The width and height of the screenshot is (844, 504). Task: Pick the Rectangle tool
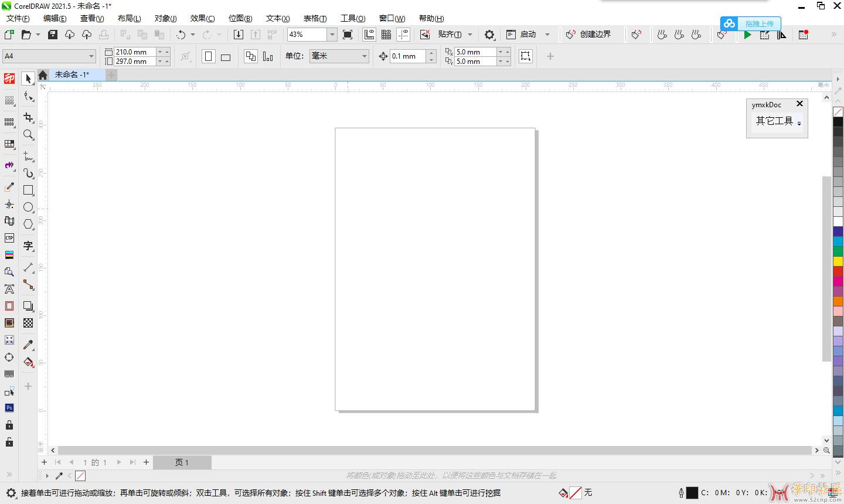pos(28,190)
